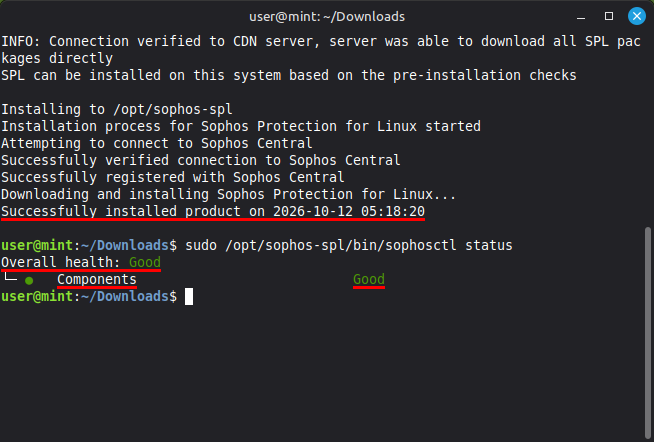Click the tree branch symbol before Components
654x442 pixels.
pyautogui.click(x=10, y=276)
